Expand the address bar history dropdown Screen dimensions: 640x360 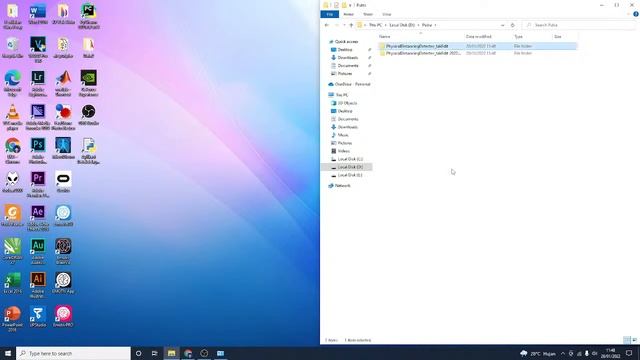(x=502, y=25)
